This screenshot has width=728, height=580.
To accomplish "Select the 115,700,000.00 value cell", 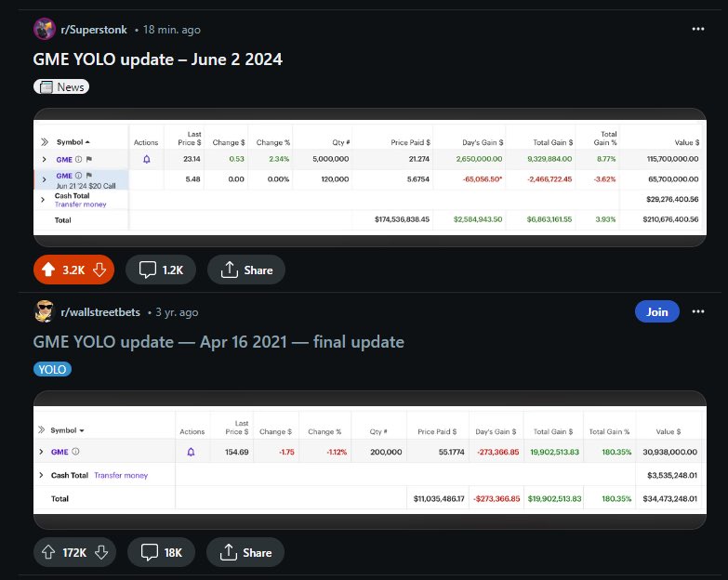I will [672, 159].
